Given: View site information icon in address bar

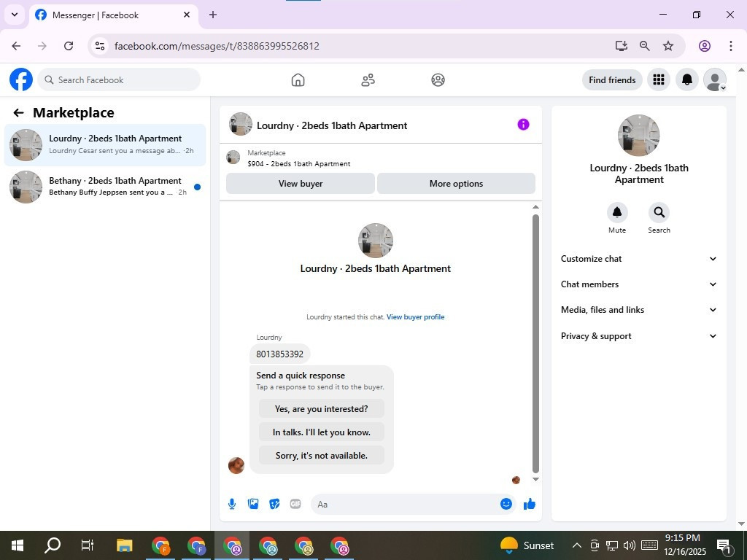Looking at the screenshot, I should (99, 46).
